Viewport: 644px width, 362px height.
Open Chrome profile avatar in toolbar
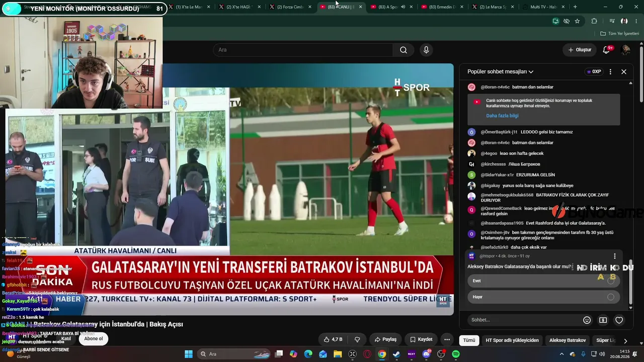tap(624, 21)
